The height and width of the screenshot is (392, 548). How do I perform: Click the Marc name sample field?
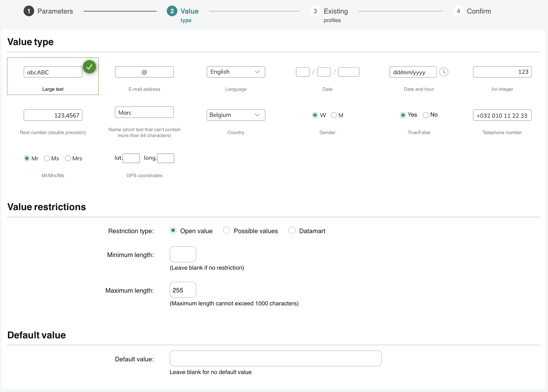(144, 112)
